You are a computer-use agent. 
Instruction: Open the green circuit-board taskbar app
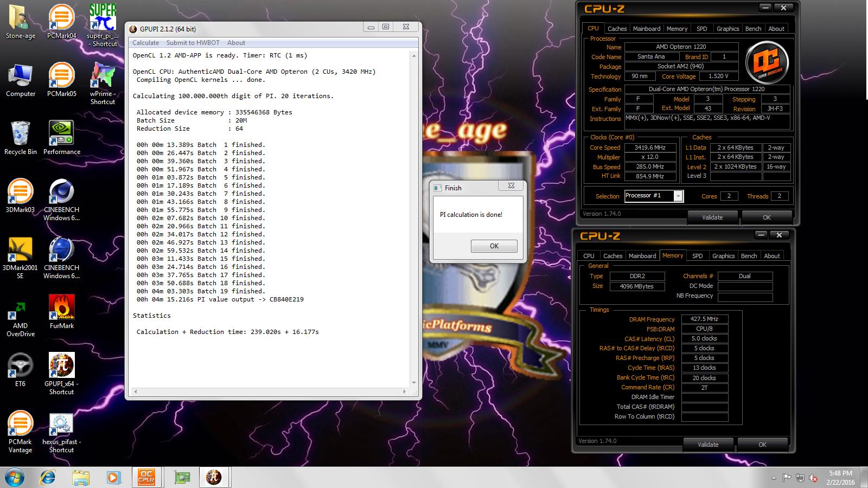182,478
